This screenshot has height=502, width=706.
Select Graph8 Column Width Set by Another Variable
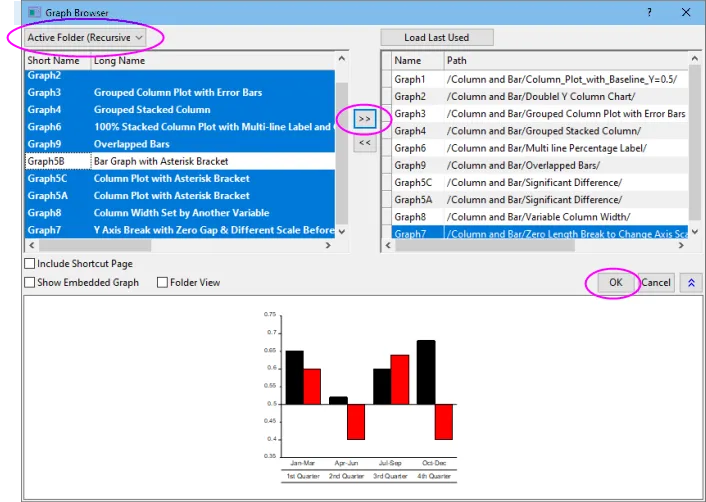(x=180, y=213)
